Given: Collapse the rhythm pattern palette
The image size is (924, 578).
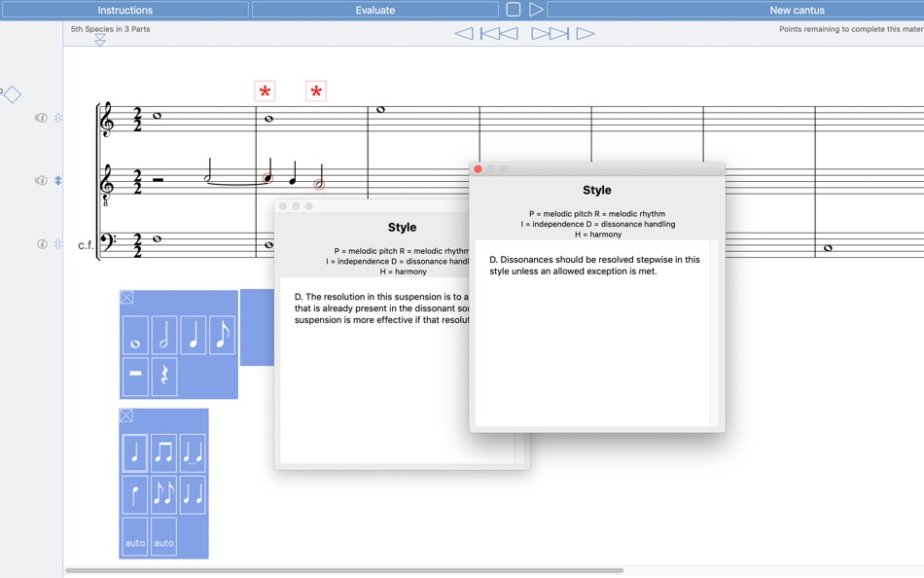Looking at the screenshot, I should pyautogui.click(x=125, y=416).
